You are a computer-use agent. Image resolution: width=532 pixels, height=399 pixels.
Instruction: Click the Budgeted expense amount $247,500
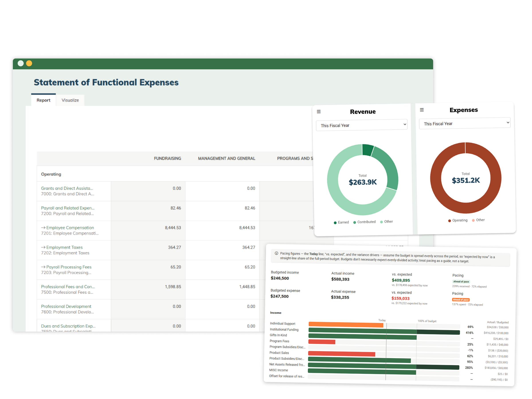[x=280, y=296]
